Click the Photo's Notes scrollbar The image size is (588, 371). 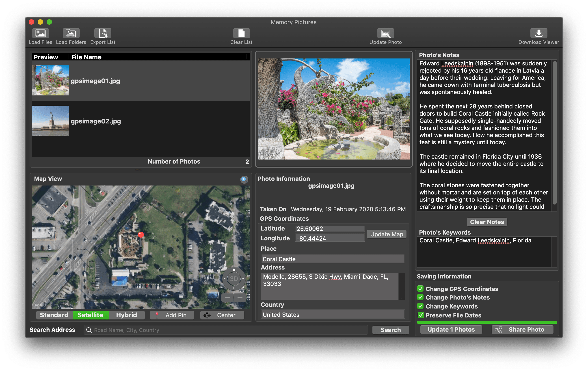click(x=555, y=133)
